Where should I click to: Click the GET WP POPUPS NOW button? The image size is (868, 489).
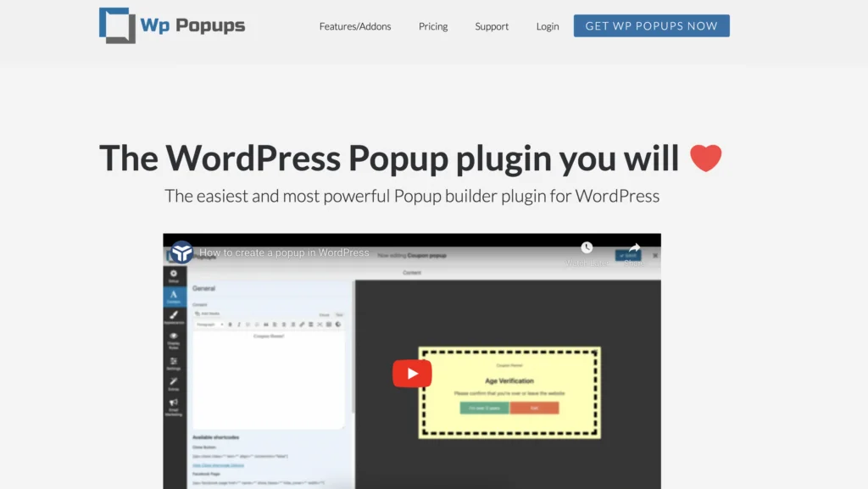pos(652,26)
